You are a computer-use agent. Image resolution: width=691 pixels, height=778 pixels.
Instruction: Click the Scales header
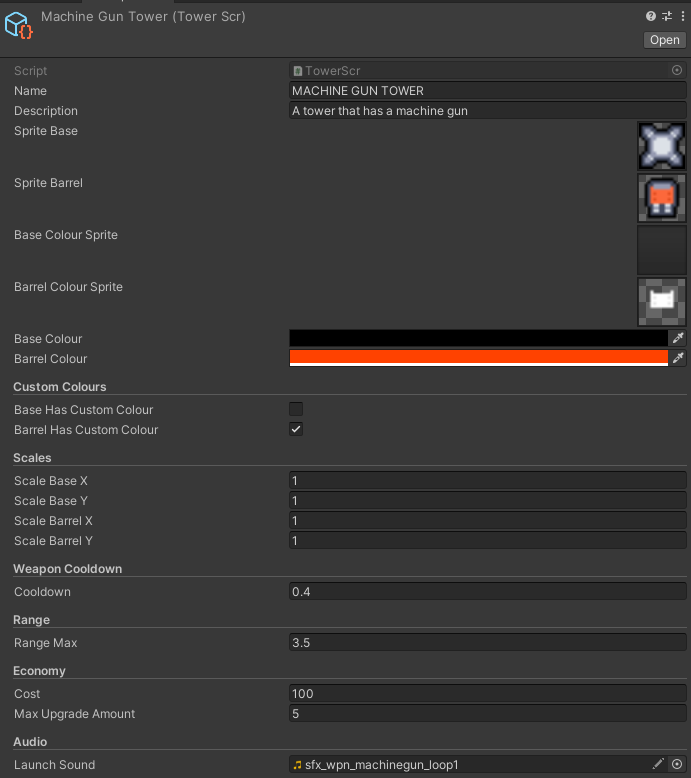[32, 457]
